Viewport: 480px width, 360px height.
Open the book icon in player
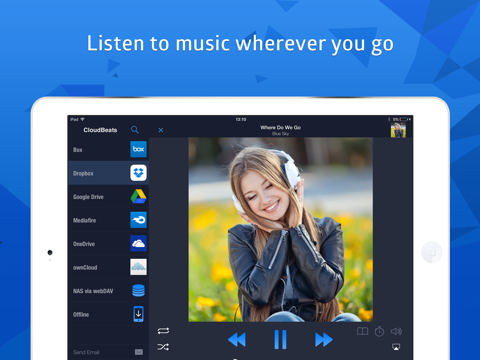[x=363, y=331]
